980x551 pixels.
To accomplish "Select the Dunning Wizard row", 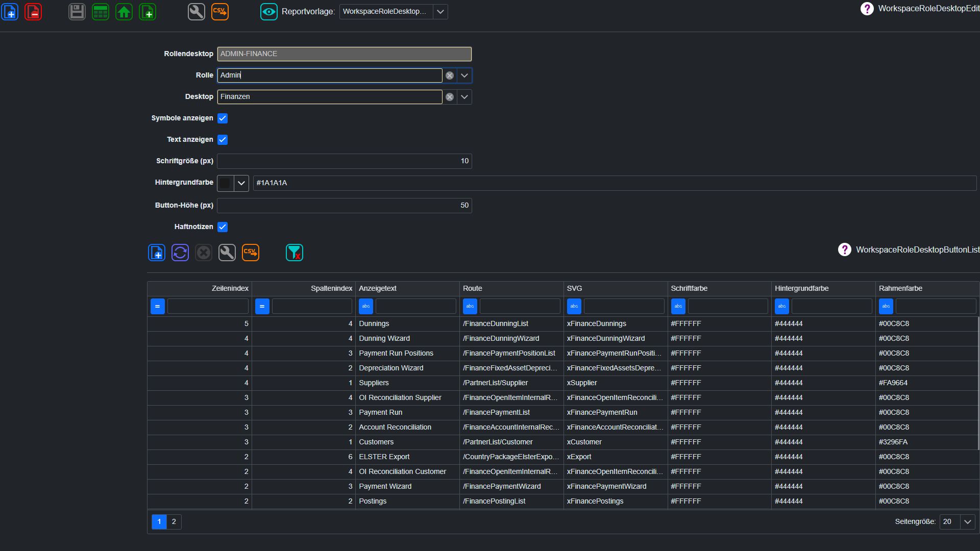I will coord(563,339).
